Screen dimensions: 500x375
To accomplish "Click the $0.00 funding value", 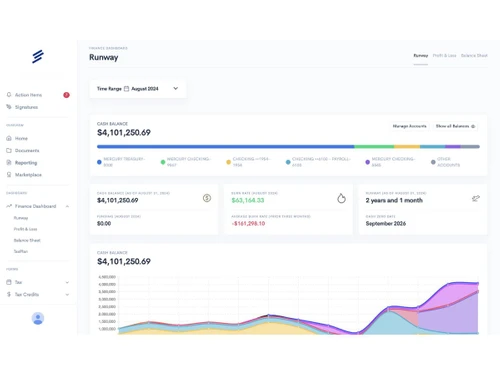I will click(104, 223).
